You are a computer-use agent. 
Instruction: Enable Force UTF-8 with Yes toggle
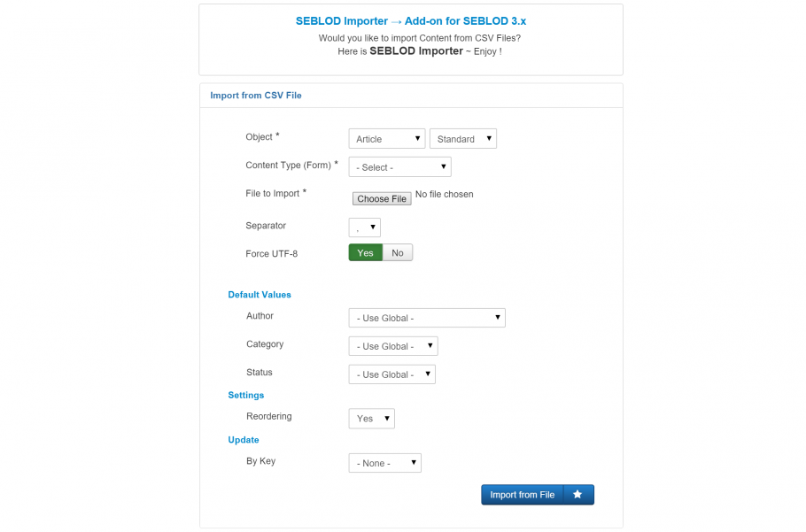(366, 252)
